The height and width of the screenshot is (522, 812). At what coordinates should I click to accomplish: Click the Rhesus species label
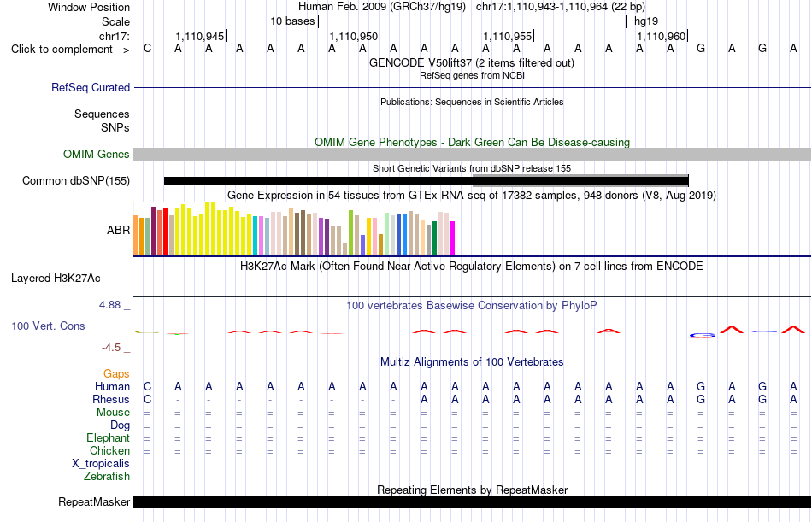(111, 400)
